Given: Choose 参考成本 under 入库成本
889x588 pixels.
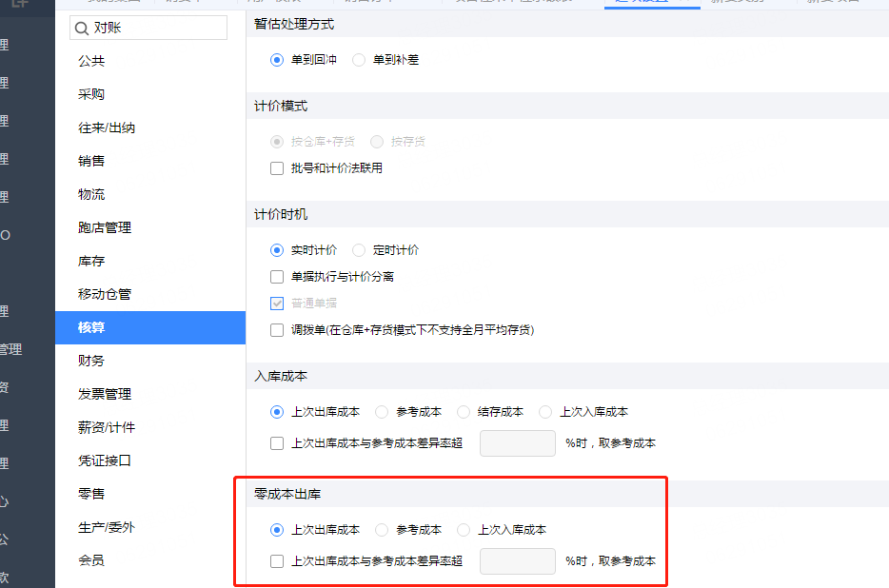Looking at the screenshot, I should [382, 412].
